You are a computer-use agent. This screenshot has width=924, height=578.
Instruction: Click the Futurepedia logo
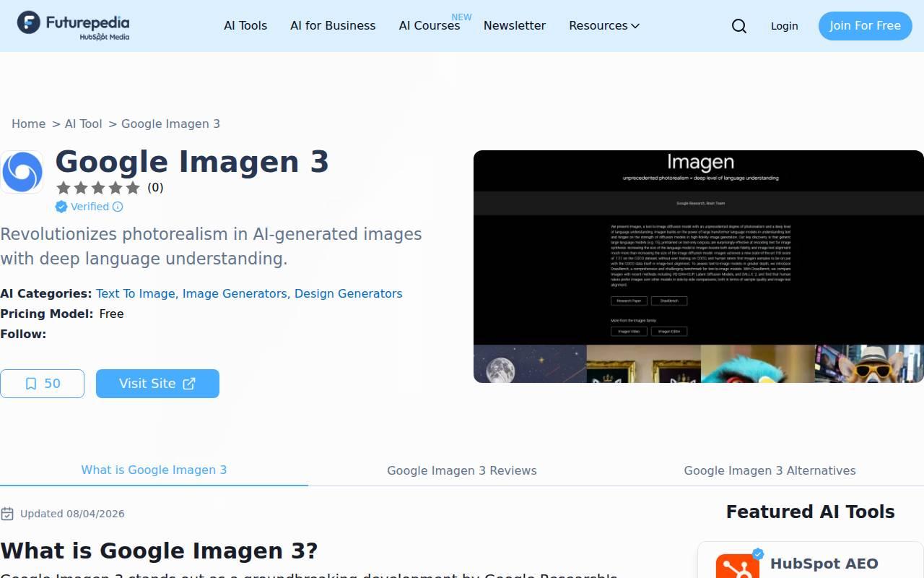pos(74,26)
